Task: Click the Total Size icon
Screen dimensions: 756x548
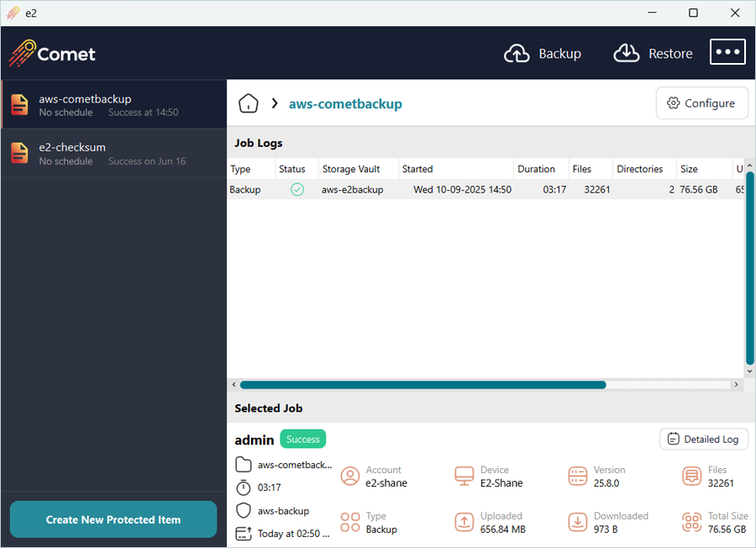Action: coord(692,522)
